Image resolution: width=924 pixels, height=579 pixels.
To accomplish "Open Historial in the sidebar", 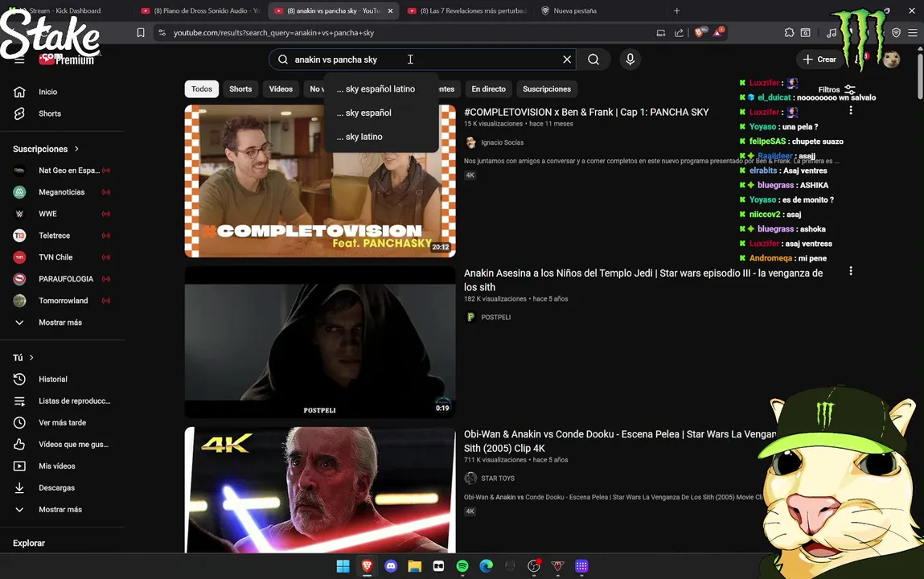I will coord(53,380).
